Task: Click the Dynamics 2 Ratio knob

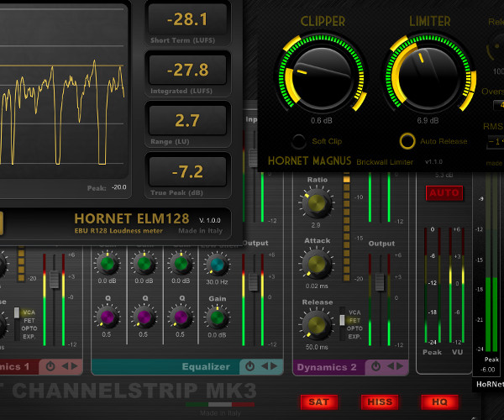Action: [x=317, y=202]
